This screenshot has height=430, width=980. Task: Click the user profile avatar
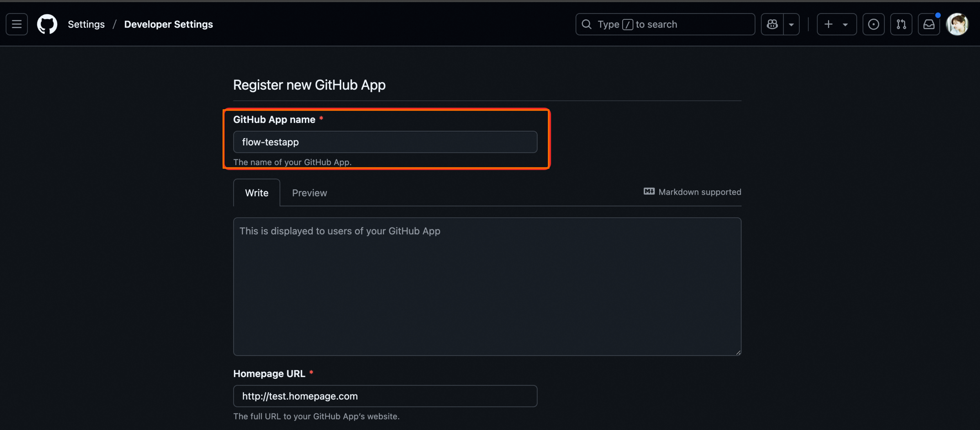point(957,24)
